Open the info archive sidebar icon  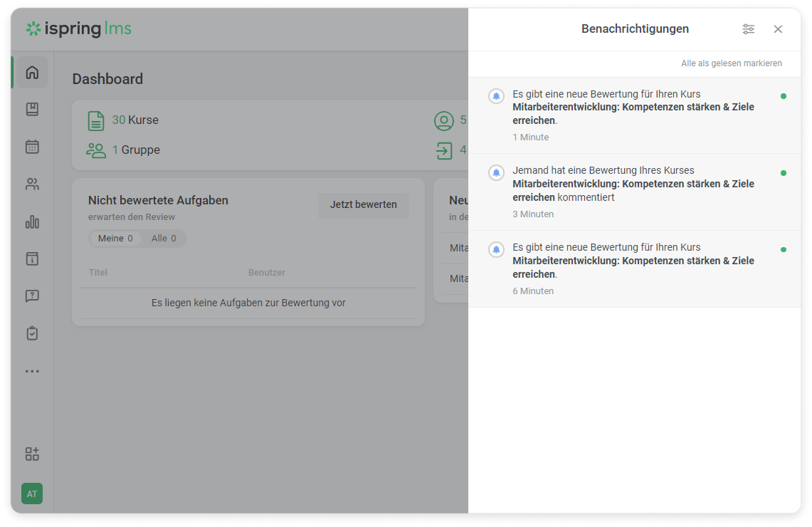[x=32, y=259]
